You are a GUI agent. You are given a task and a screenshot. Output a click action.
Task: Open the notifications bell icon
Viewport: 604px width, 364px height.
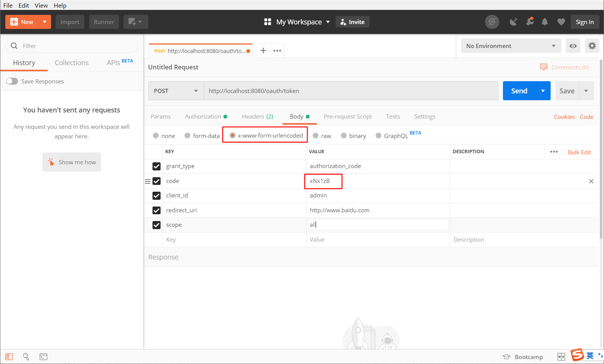[545, 22]
